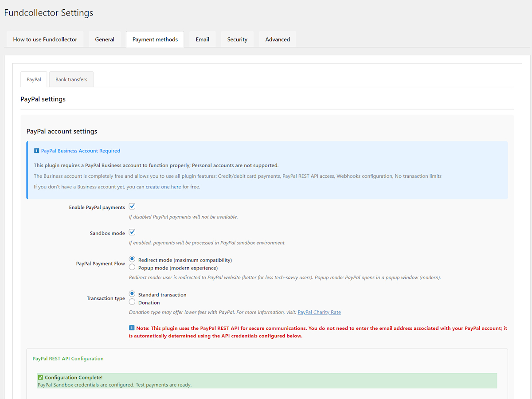
Task: Open the PayPal Charity Rate link
Action: pyautogui.click(x=319, y=312)
